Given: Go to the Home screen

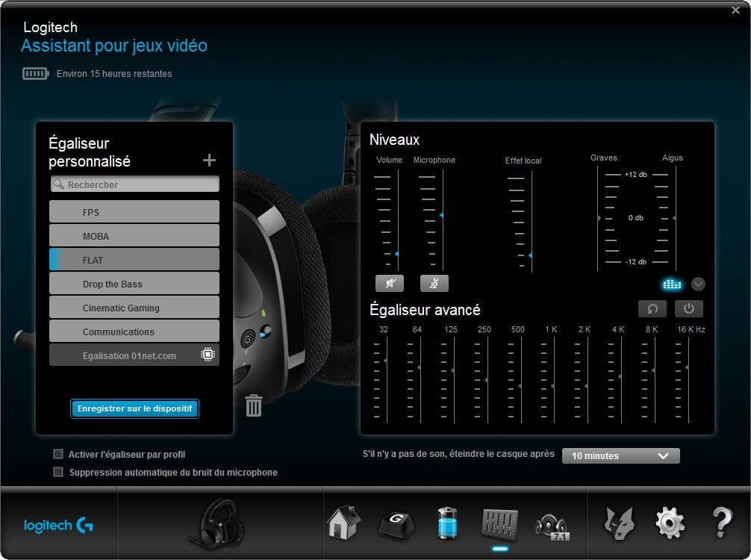Looking at the screenshot, I should [x=343, y=523].
